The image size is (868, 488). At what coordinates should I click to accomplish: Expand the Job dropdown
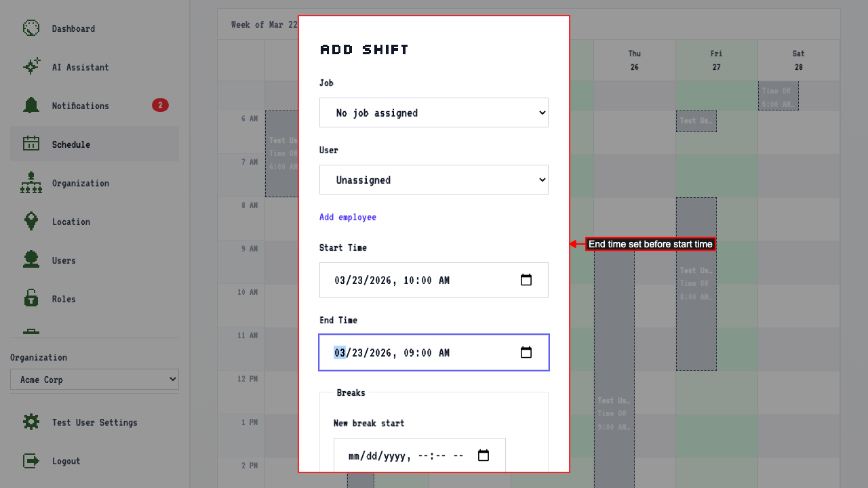click(x=434, y=113)
